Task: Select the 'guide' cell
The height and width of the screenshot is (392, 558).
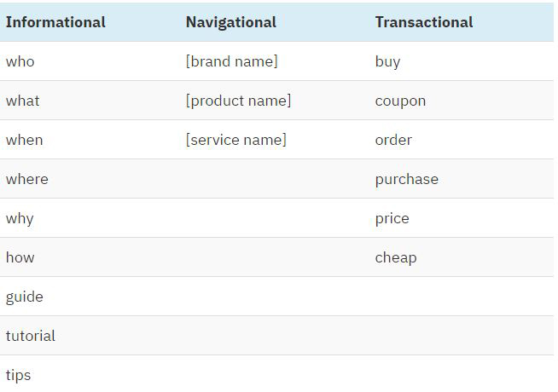Action: point(25,297)
